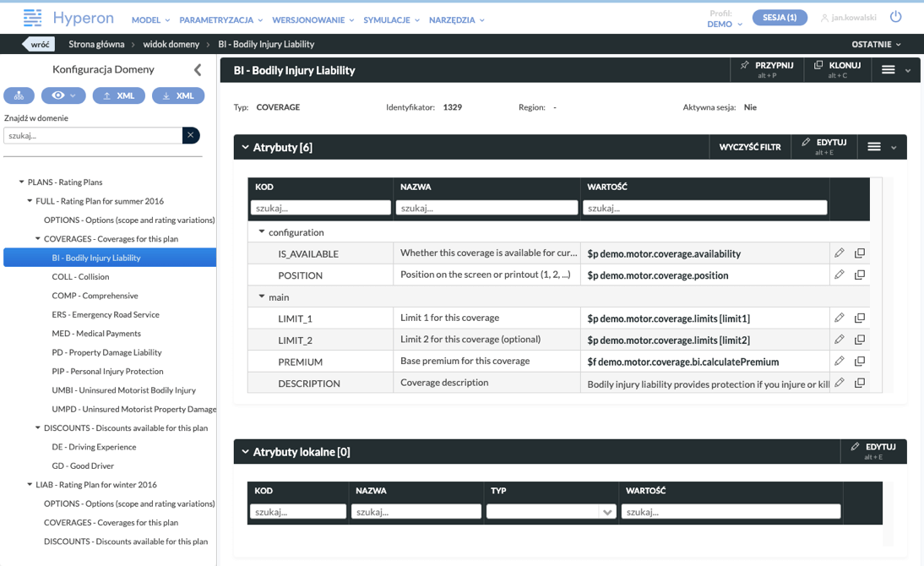Select COLL - Collision in tree

[80, 276]
